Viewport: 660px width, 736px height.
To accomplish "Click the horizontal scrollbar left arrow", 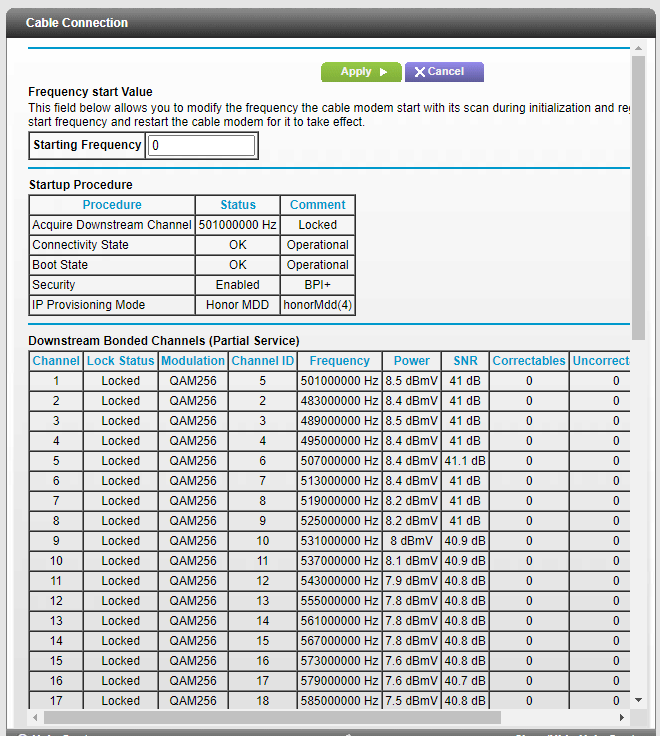I will 36,718.
